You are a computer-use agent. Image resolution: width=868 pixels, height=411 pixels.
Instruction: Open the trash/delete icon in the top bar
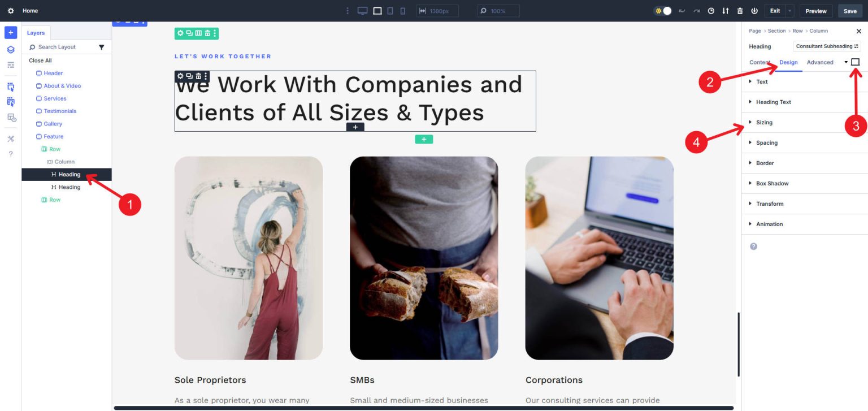click(x=740, y=11)
